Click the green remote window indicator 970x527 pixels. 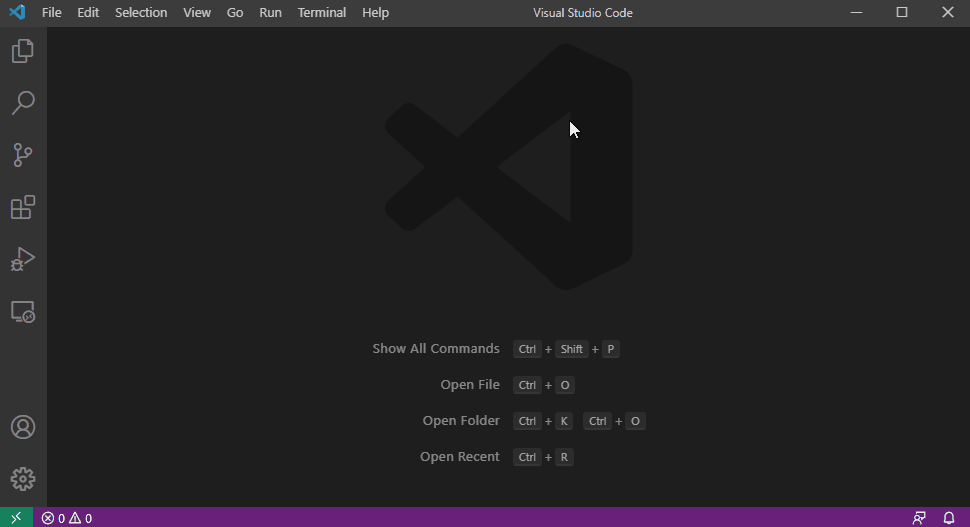coord(17,518)
